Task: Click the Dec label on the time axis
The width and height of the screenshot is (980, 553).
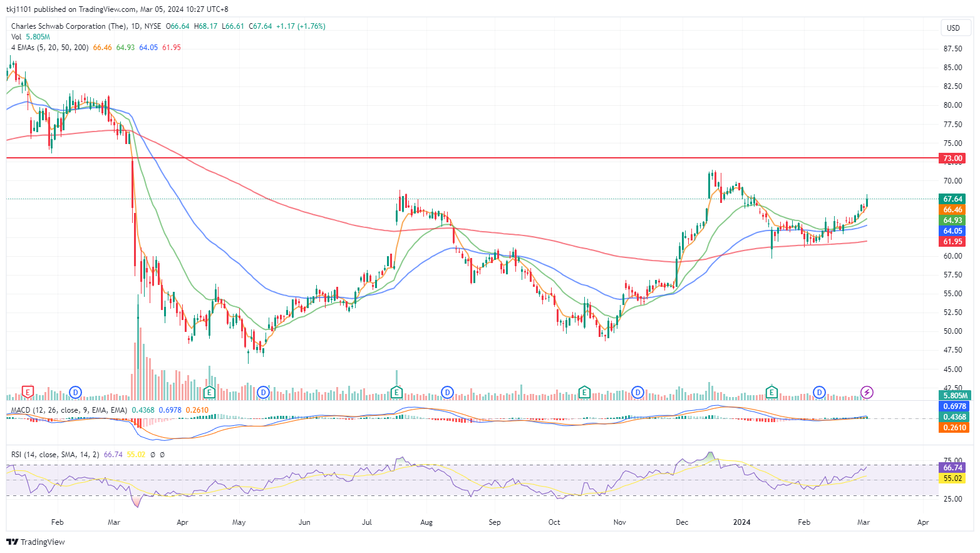Action: [682, 522]
